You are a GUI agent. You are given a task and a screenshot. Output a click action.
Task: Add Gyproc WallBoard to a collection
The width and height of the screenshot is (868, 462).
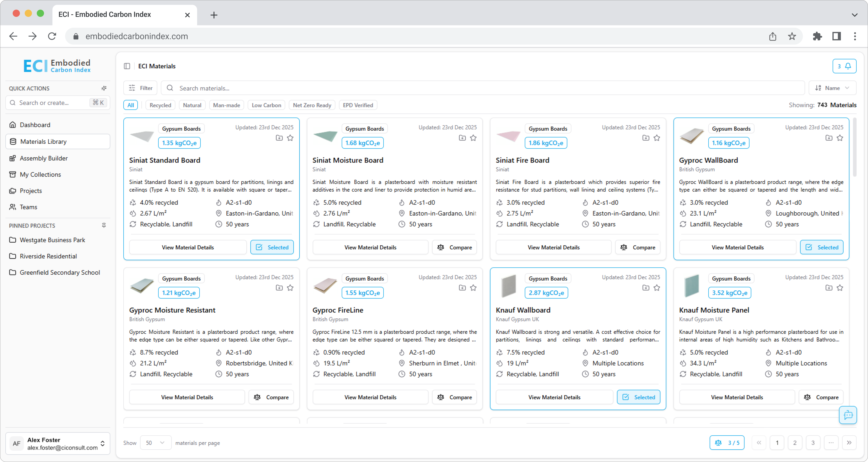point(829,138)
